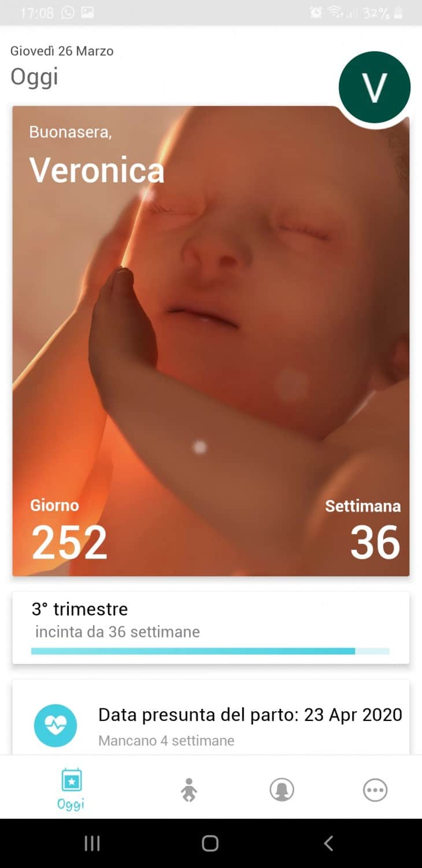Tap the gallery notification icon in status bar

point(87,12)
